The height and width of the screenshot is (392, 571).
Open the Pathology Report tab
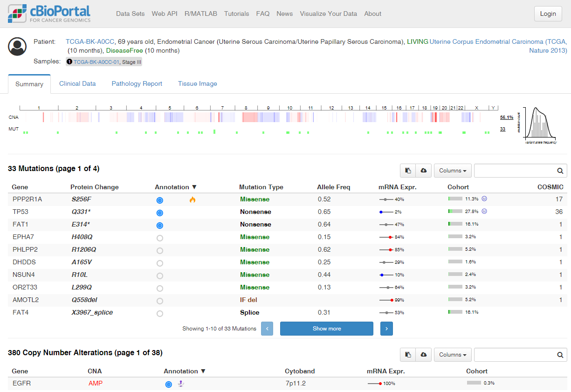click(x=137, y=84)
